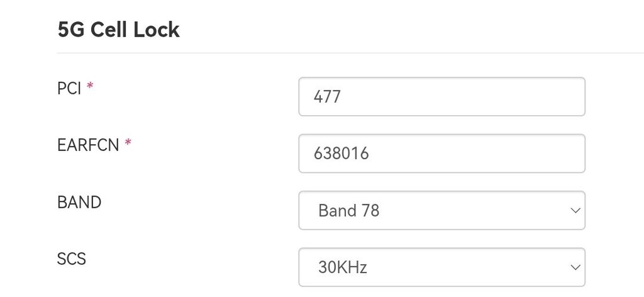The width and height of the screenshot is (644, 297).
Task: Click the EARFCN field label
Action: (x=88, y=145)
